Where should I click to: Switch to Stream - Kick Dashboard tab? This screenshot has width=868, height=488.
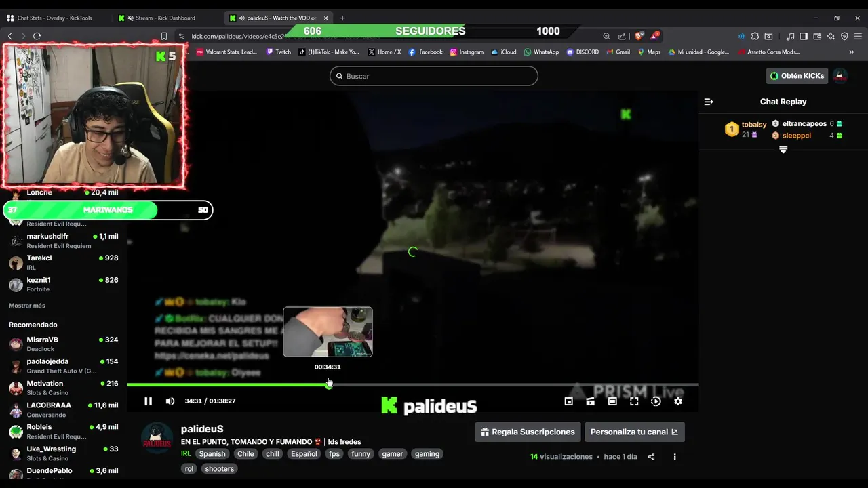[165, 18]
